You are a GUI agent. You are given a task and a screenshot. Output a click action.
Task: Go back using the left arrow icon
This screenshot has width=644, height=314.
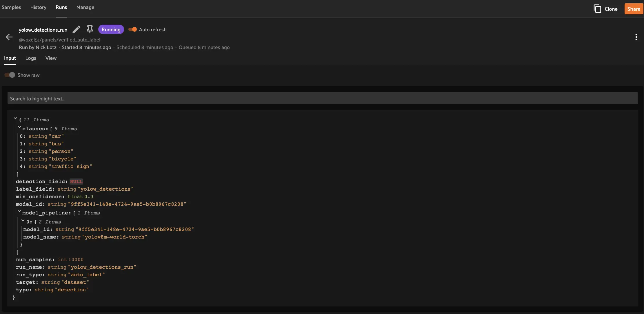click(9, 37)
